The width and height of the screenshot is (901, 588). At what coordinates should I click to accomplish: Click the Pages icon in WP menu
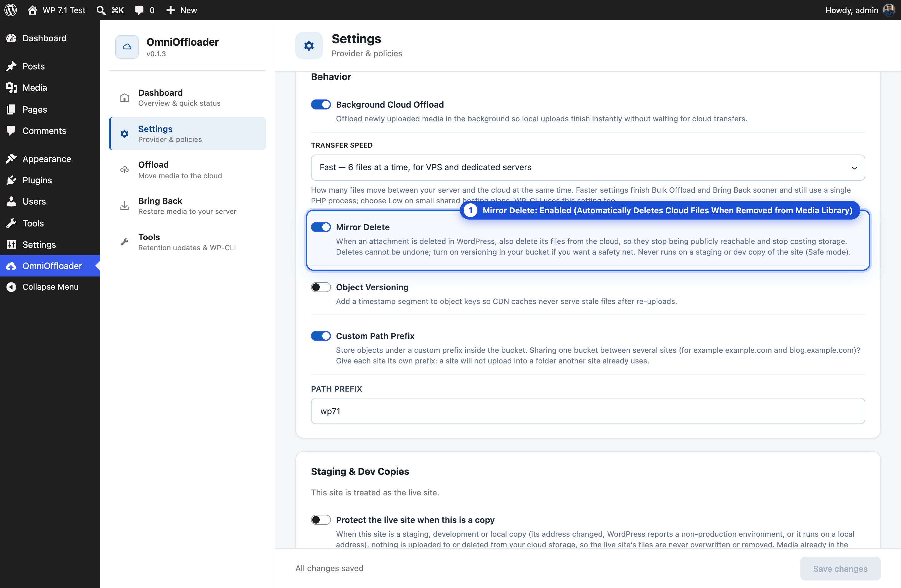coord(11,109)
